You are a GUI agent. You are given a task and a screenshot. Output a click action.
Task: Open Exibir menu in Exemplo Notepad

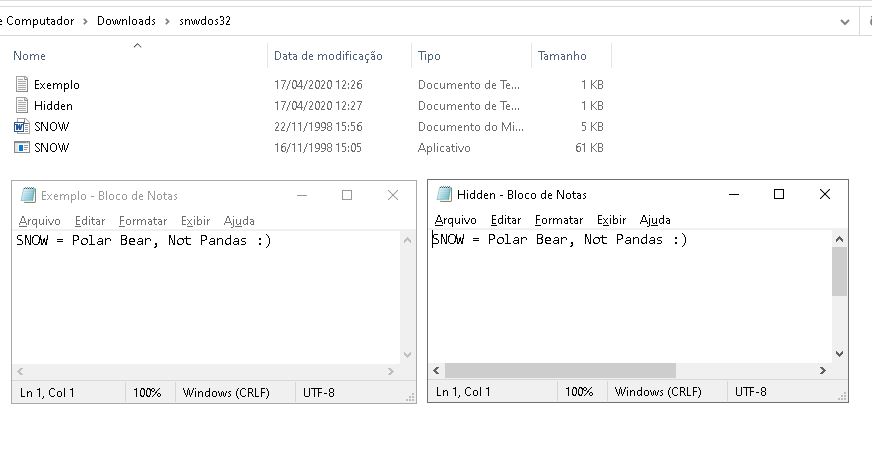(x=195, y=221)
